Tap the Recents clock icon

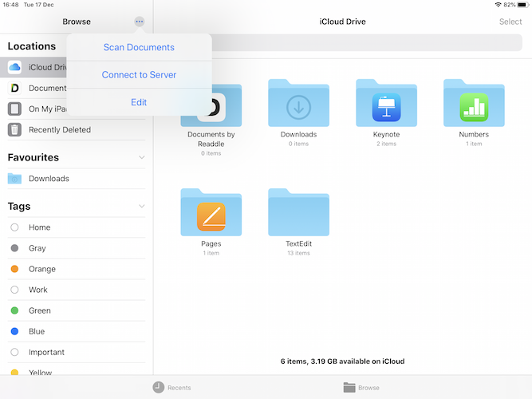click(x=159, y=388)
